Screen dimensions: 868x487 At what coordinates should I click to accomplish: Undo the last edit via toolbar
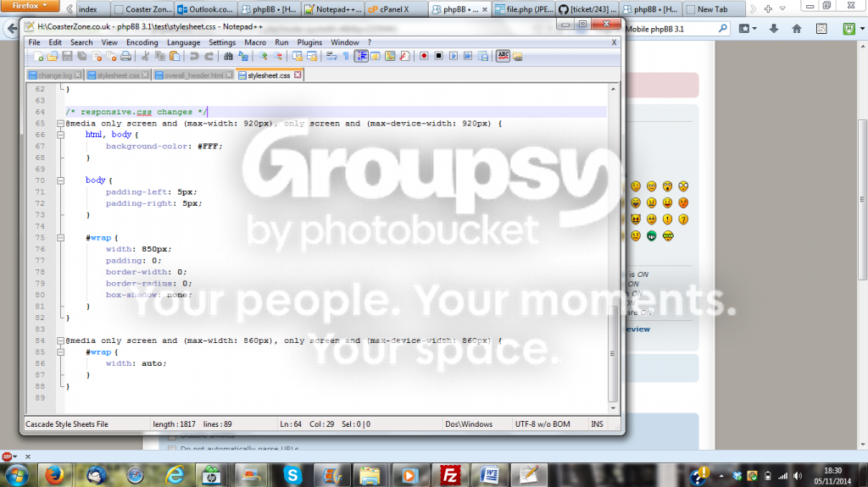[194, 57]
